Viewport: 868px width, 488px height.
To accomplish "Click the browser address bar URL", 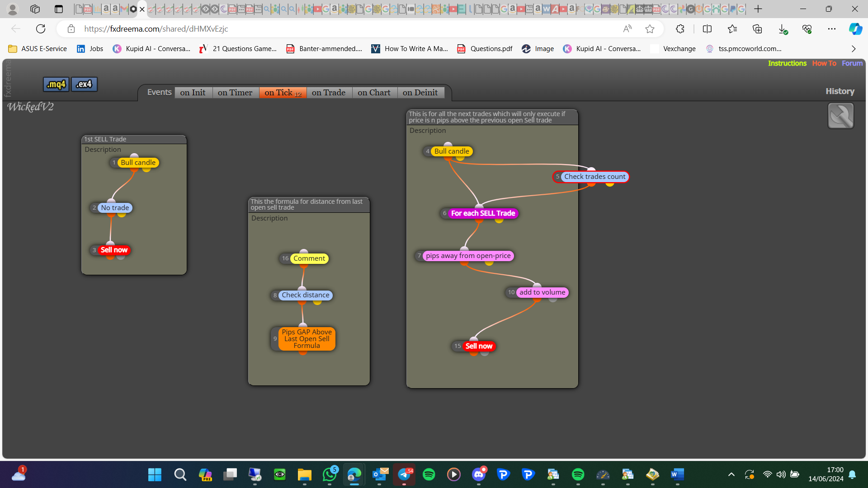I will (156, 29).
